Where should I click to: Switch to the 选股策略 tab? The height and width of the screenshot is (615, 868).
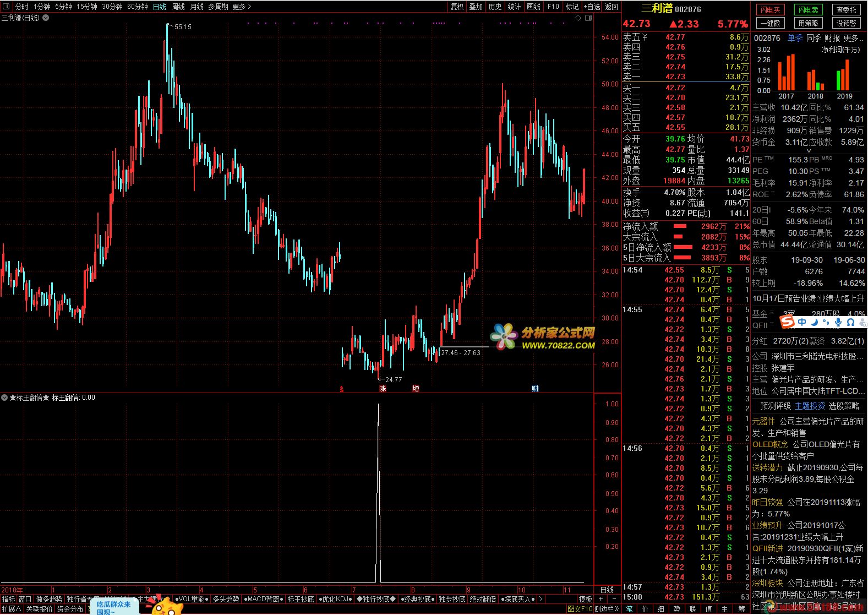pos(844,406)
